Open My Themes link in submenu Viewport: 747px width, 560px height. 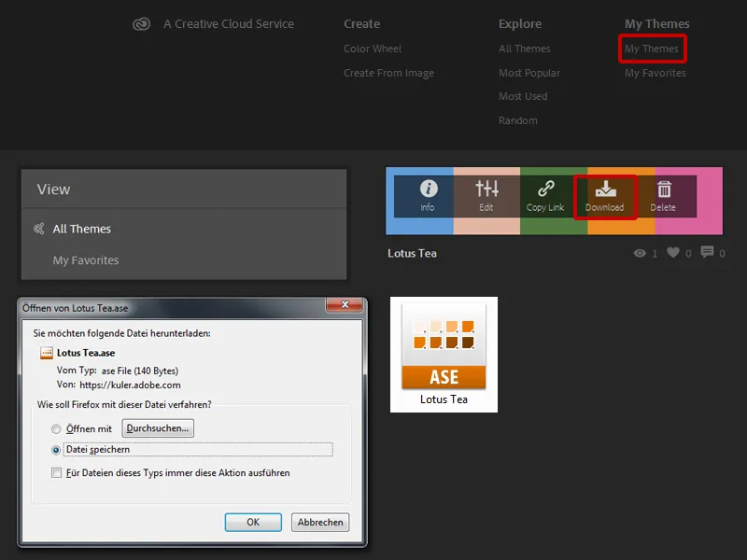point(651,49)
